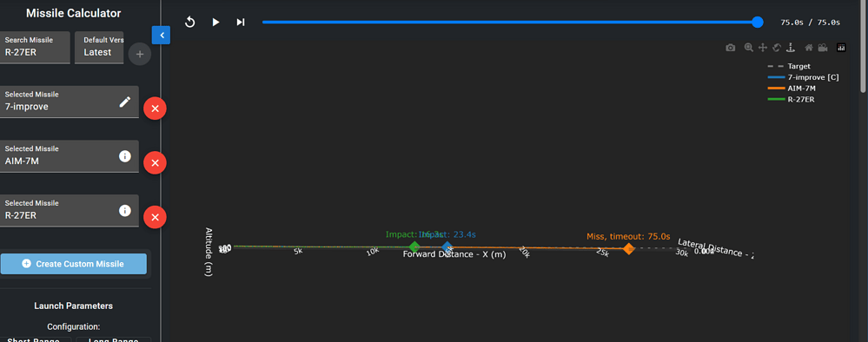Show info for AIM-7M missile

(x=125, y=156)
